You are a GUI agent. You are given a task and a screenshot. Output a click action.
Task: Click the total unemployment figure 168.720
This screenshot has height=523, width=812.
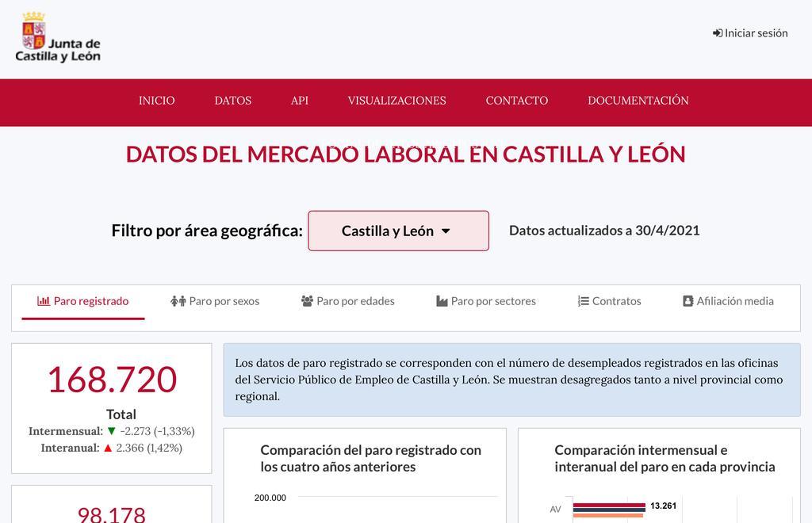(x=113, y=380)
